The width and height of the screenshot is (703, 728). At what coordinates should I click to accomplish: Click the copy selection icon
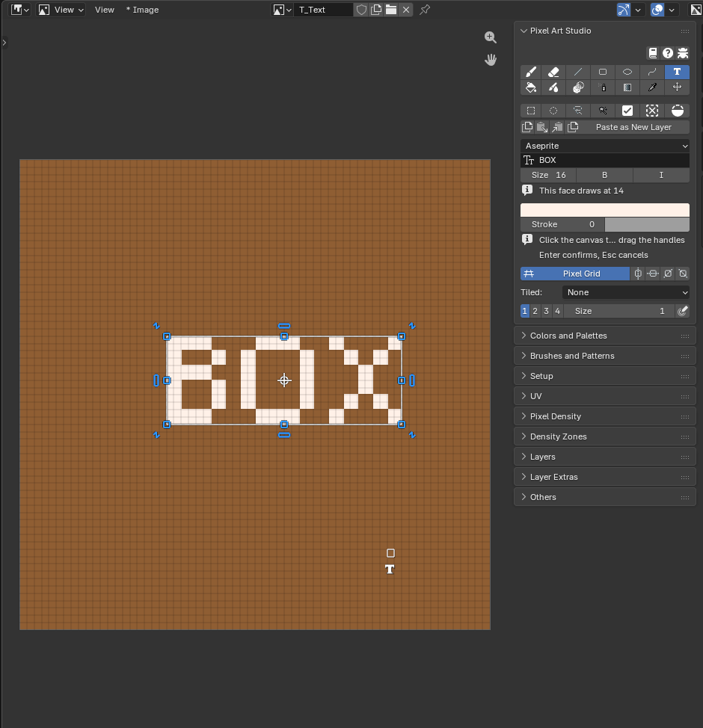(x=527, y=127)
